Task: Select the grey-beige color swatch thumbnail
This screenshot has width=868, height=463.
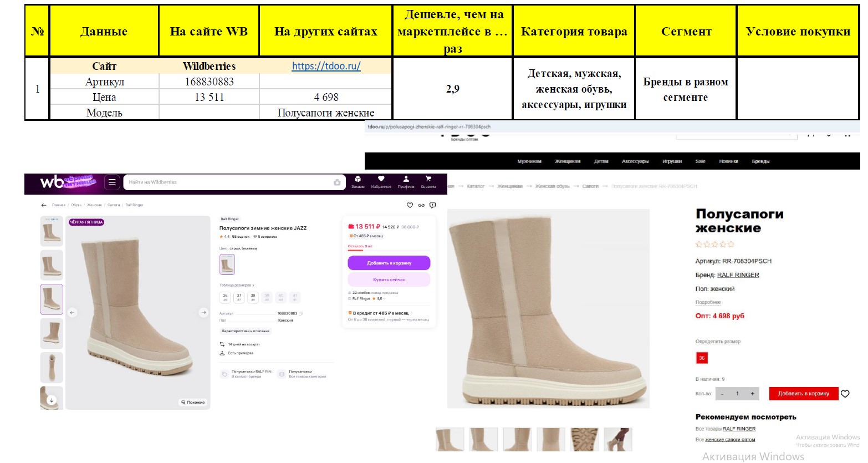Action: (227, 264)
